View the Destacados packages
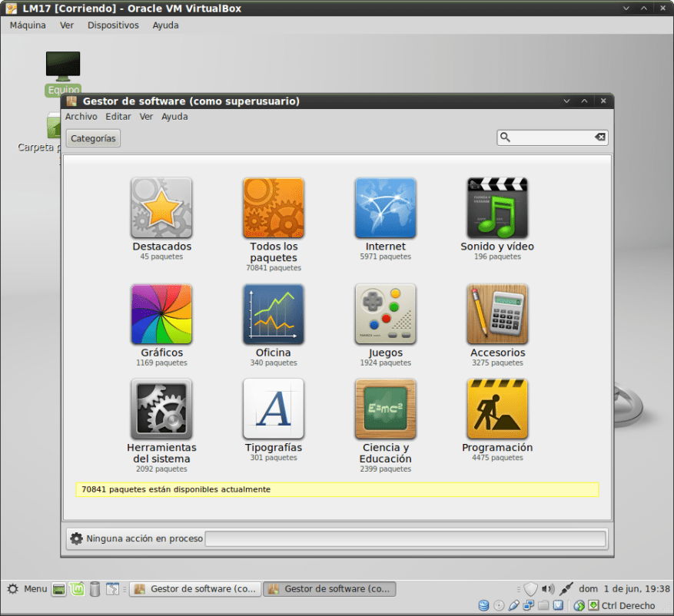The height and width of the screenshot is (616, 674). point(161,207)
